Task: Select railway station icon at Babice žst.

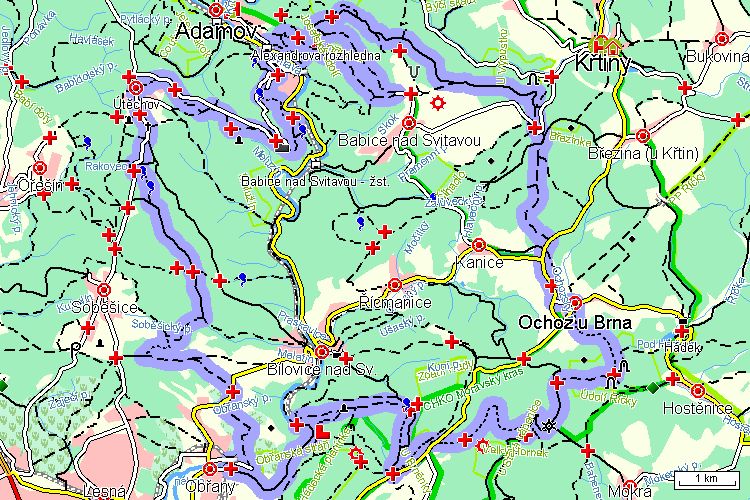Action: coord(315,165)
